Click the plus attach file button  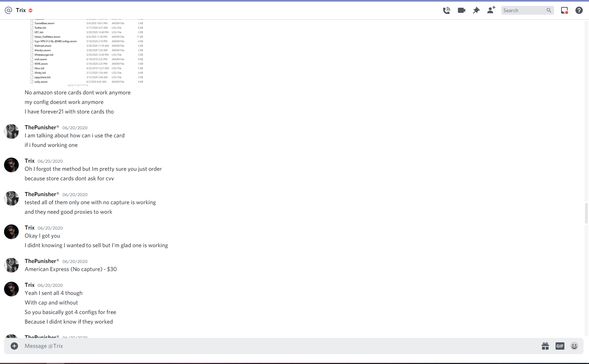pyautogui.click(x=14, y=346)
